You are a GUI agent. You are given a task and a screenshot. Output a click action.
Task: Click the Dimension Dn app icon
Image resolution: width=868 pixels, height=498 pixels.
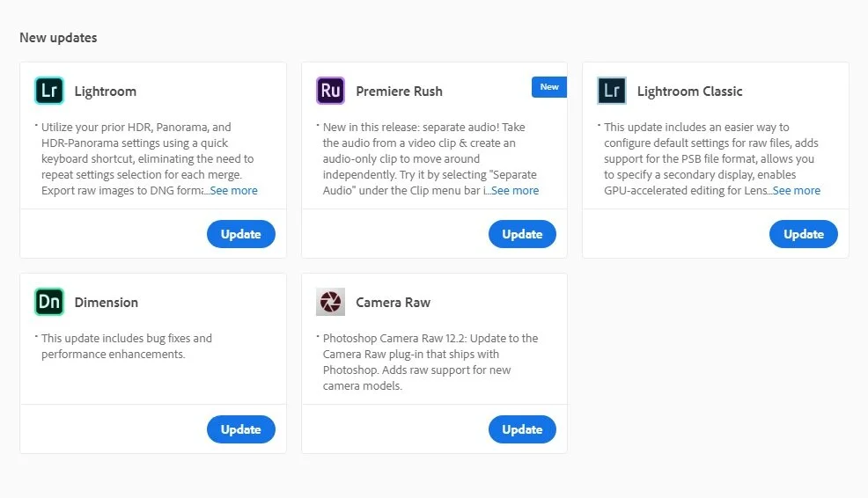(49, 302)
